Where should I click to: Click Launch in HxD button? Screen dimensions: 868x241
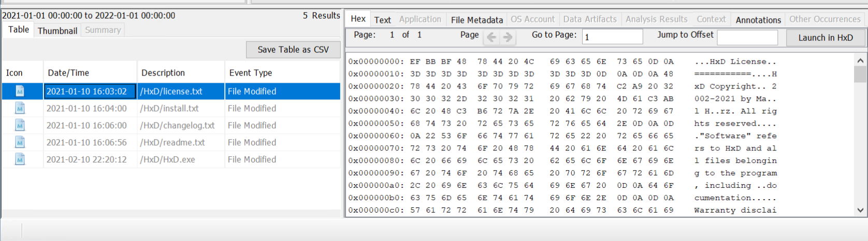[826, 38]
